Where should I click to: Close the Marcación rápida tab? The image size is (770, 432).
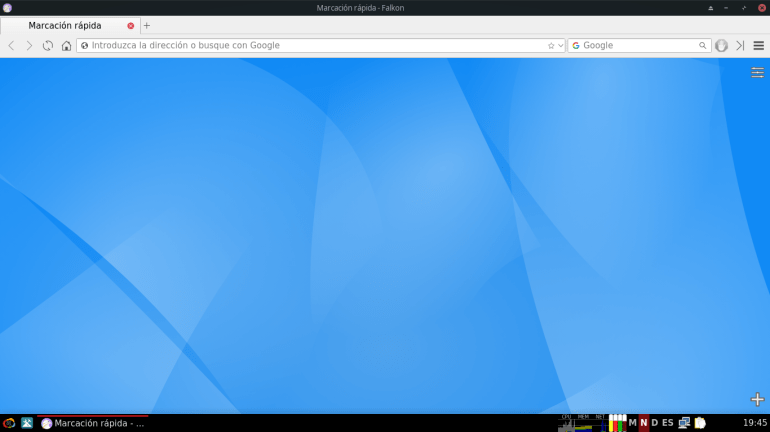[130, 26]
